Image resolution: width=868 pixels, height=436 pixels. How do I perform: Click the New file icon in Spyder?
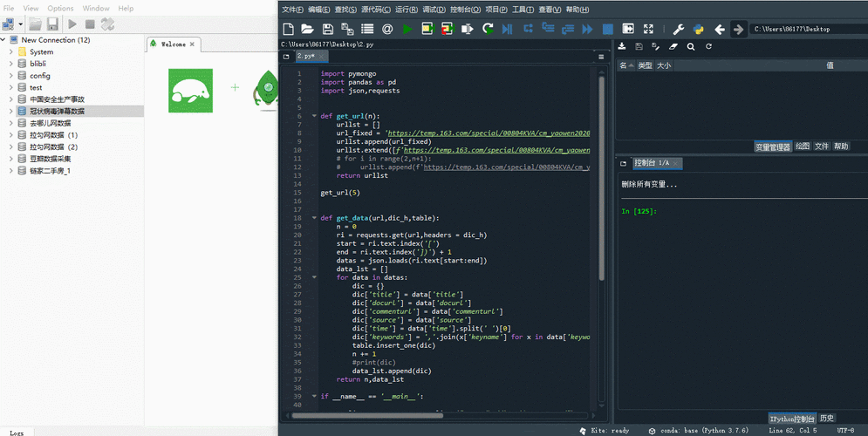click(288, 29)
